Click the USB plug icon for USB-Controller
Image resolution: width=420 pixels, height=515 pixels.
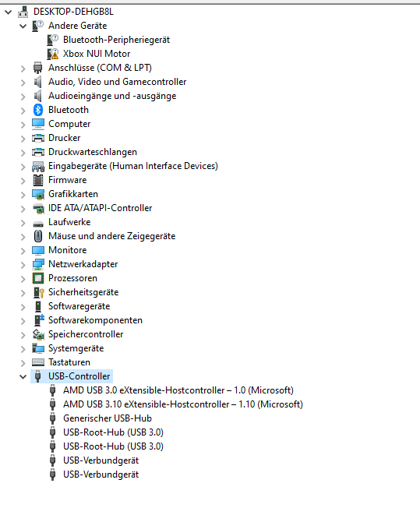click(38, 376)
